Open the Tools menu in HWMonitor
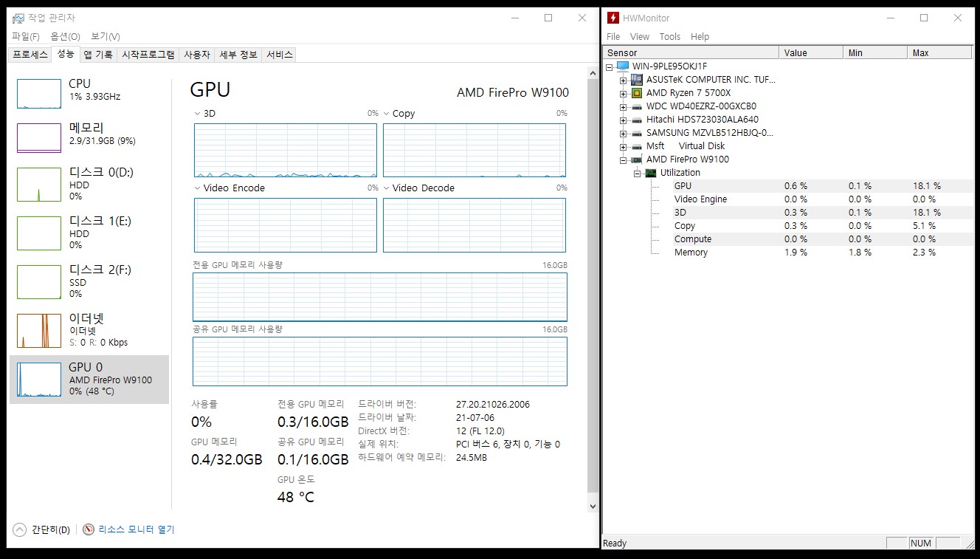The height and width of the screenshot is (559, 980). [670, 36]
